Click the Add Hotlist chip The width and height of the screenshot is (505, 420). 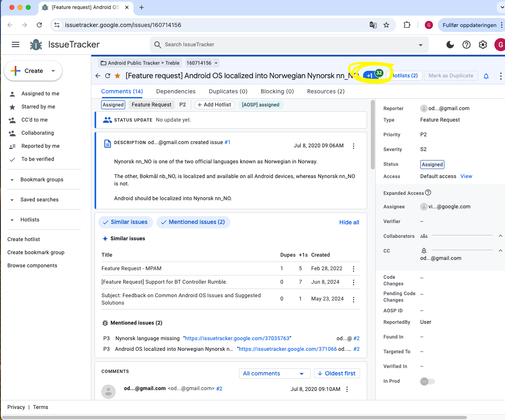(x=214, y=105)
